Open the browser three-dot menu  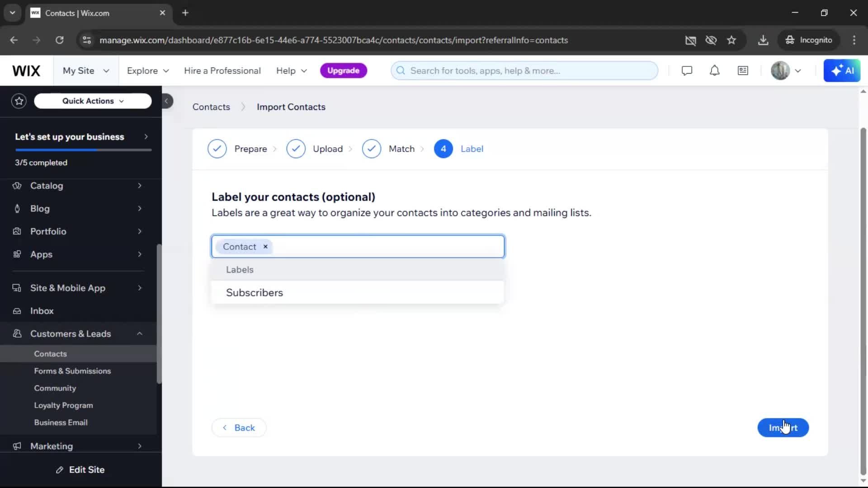coord(854,40)
